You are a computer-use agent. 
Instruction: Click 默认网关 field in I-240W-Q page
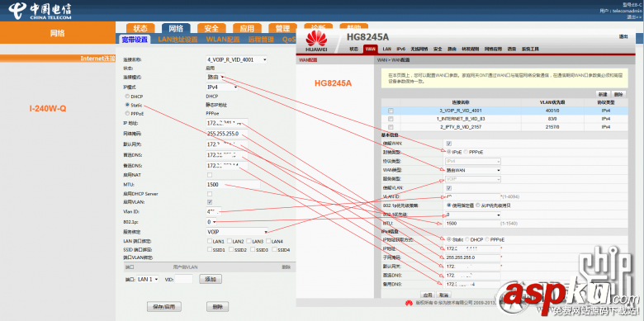pyautogui.click(x=227, y=144)
